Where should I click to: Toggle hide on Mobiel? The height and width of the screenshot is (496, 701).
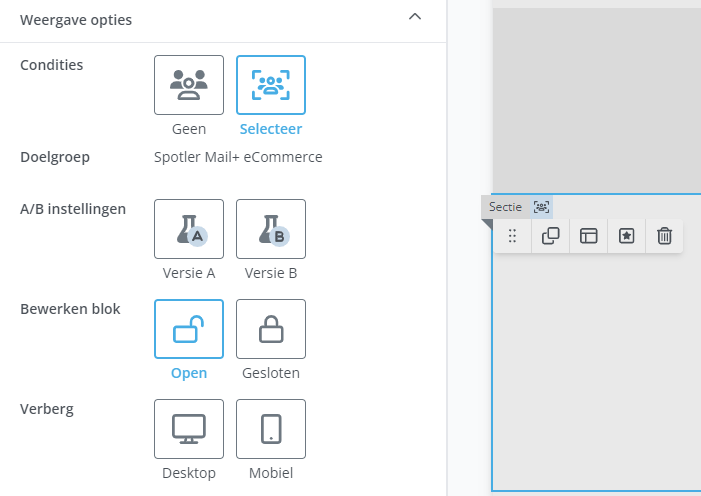(x=271, y=429)
